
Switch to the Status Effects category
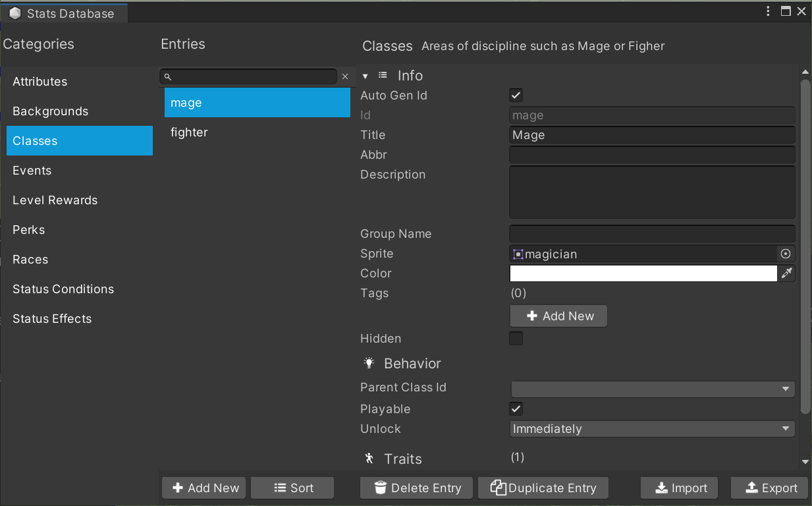(x=52, y=319)
